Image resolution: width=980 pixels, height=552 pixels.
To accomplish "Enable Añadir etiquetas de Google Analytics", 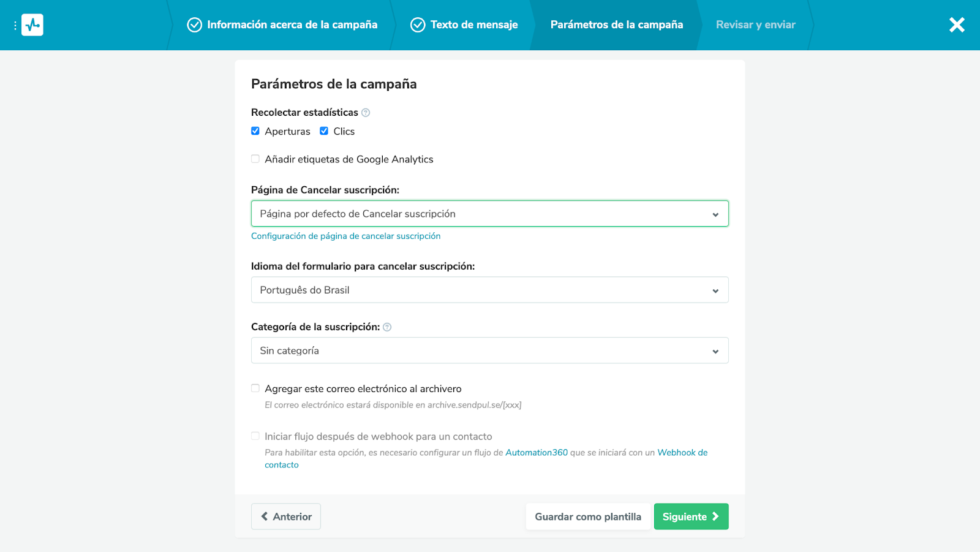I will [x=255, y=159].
